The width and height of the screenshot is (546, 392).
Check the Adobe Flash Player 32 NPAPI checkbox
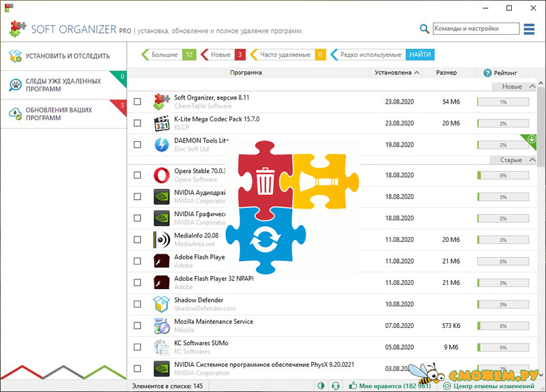click(138, 282)
